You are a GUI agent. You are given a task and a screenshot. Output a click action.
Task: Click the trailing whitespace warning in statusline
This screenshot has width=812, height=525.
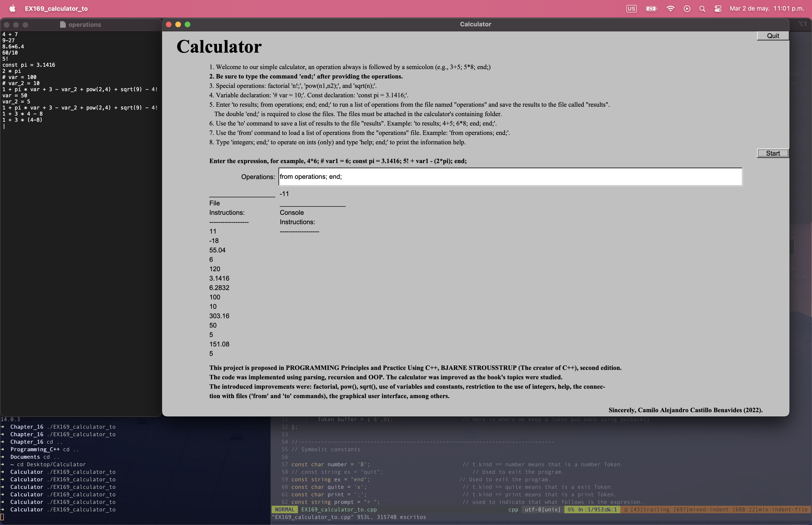(650, 509)
